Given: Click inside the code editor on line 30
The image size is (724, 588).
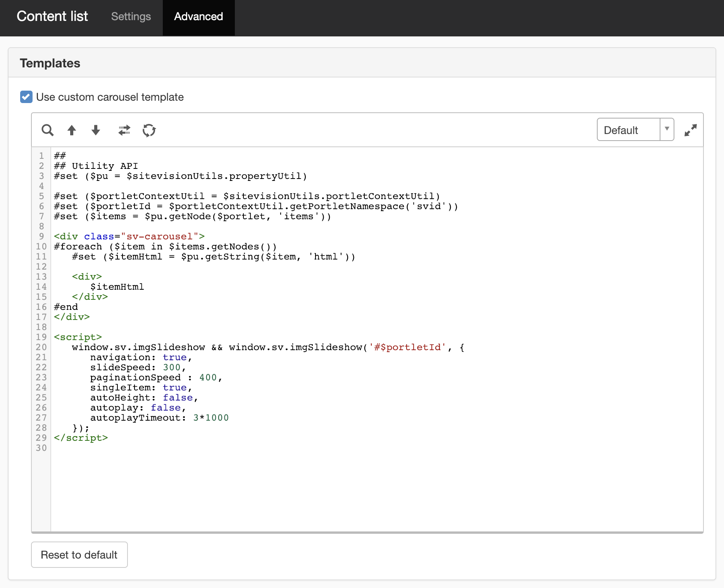Looking at the screenshot, I should coord(377,448).
